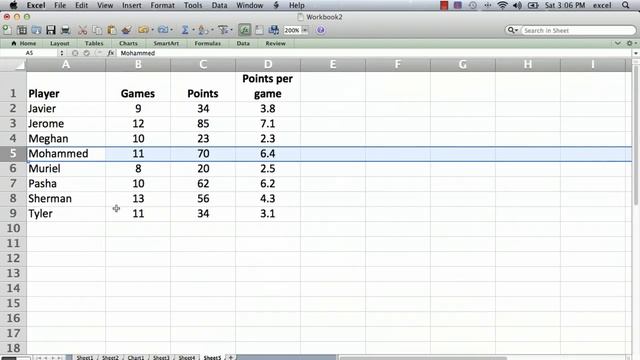Open the script menu icon
Viewport: 640px width, 360px height.
click(x=276, y=5)
